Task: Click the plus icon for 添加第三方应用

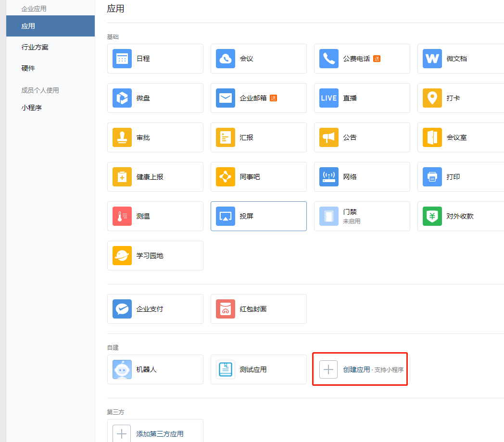Action: (x=122, y=434)
